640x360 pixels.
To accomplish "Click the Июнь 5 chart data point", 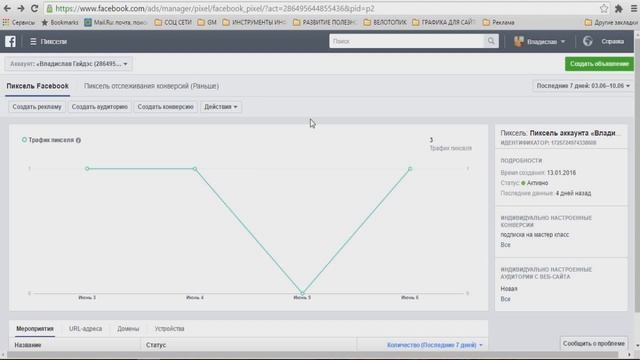I will tap(302, 293).
